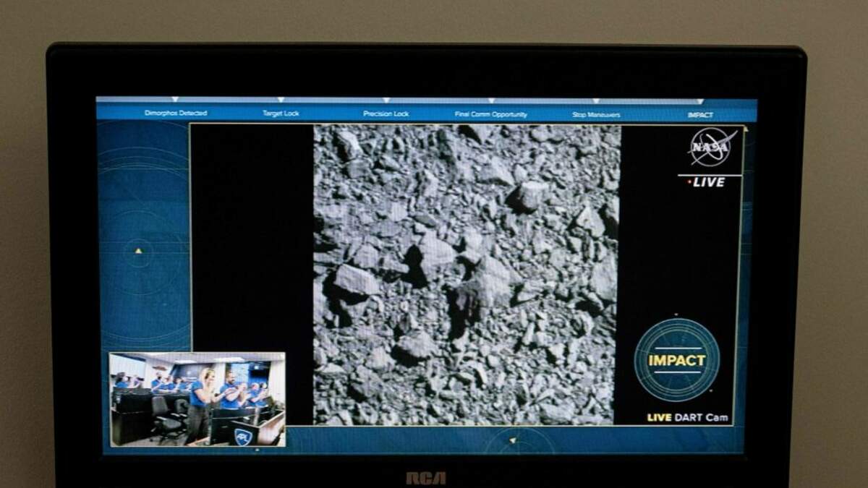This screenshot has height=488, width=868.
Task: Select the IMPACT milestone in timeline
Action: (x=700, y=115)
